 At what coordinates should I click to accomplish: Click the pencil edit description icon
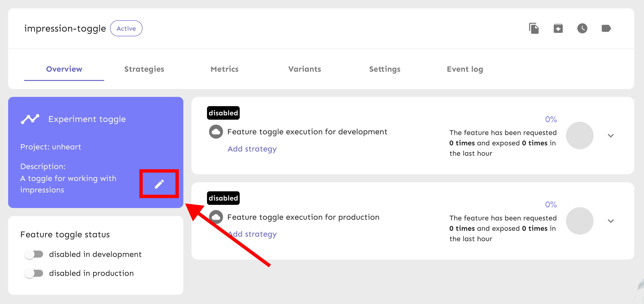(x=159, y=184)
